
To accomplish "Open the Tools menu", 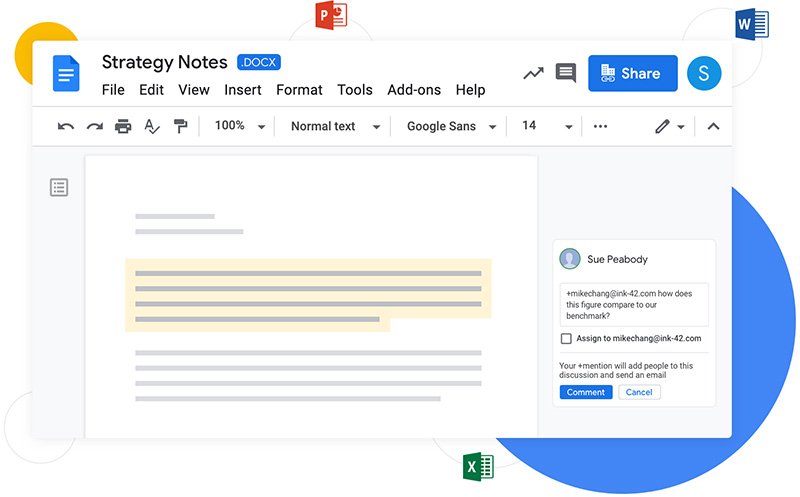I will pyautogui.click(x=355, y=90).
